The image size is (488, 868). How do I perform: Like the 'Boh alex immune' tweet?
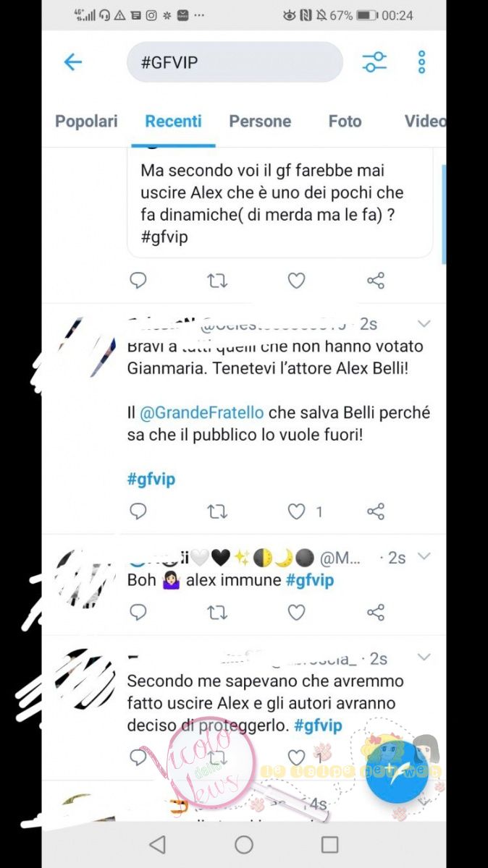296,613
